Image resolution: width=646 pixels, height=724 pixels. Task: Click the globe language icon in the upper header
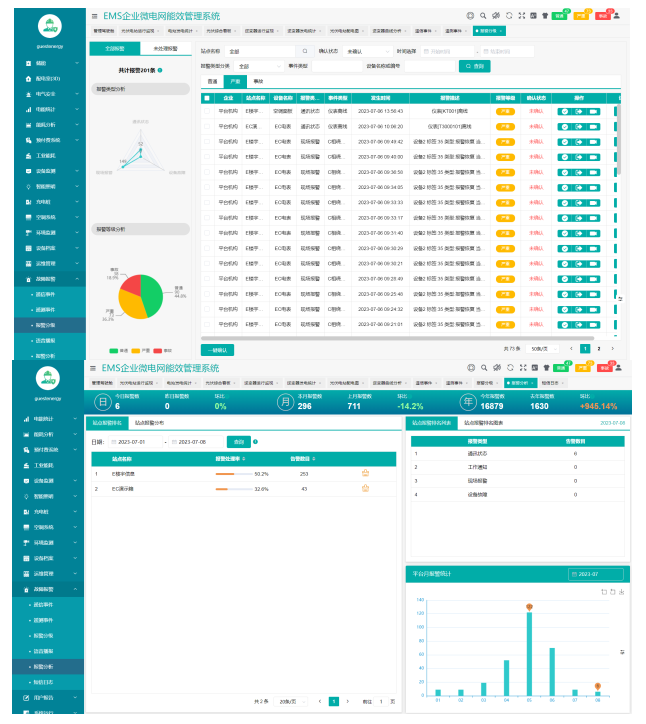[471, 16]
